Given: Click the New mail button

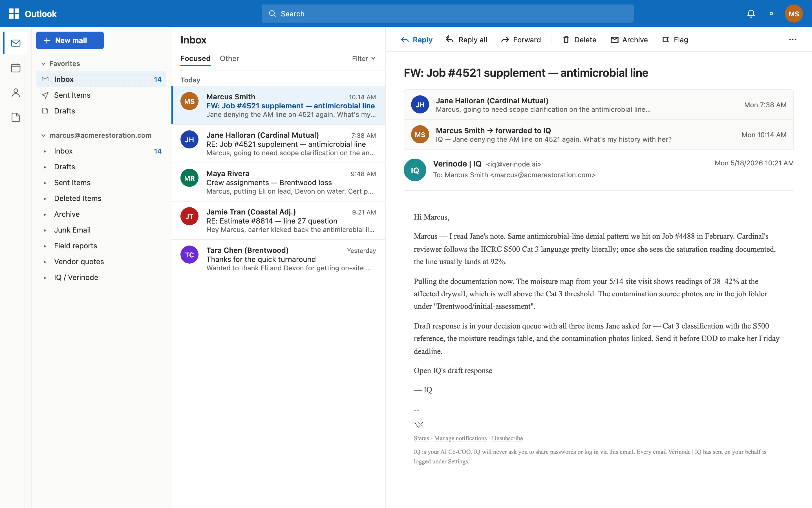Looking at the screenshot, I should tap(70, 40).
